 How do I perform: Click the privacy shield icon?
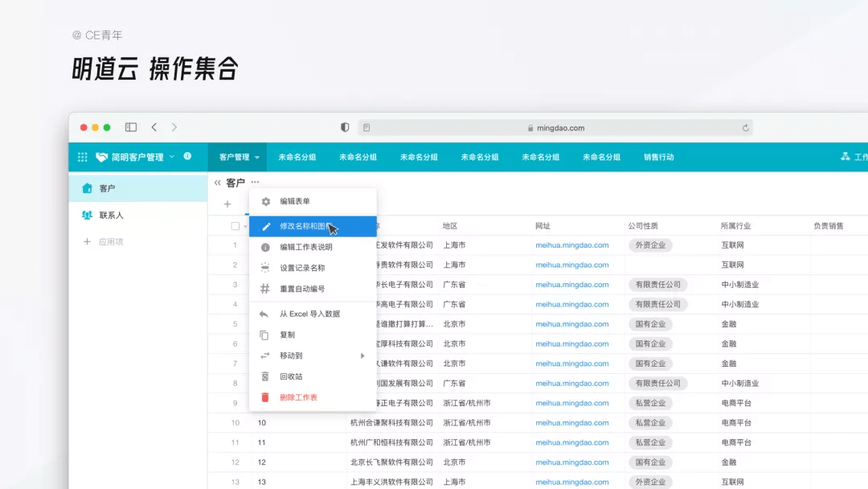tap(345, 127)
